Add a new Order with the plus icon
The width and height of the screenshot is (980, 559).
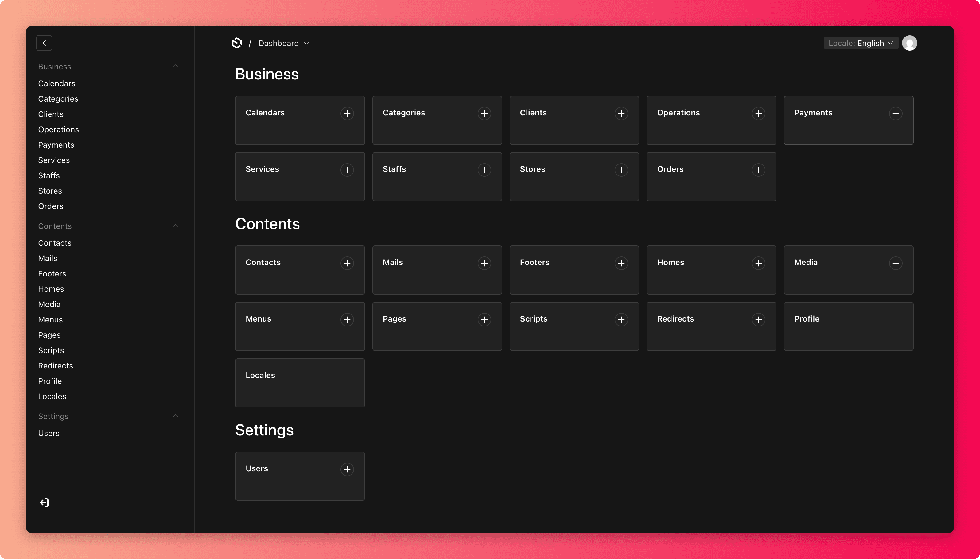(758, 170)
